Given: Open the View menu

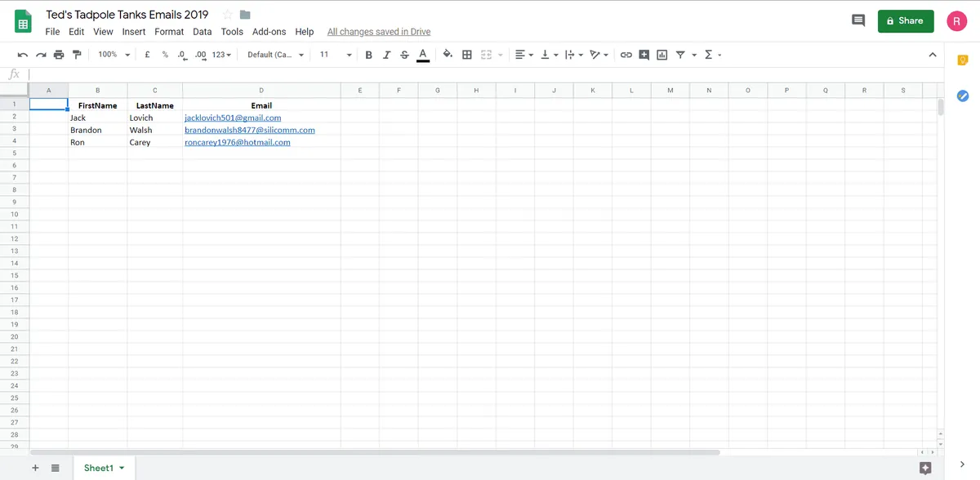Looking at the screenshot, I should (x=104, y=32).
